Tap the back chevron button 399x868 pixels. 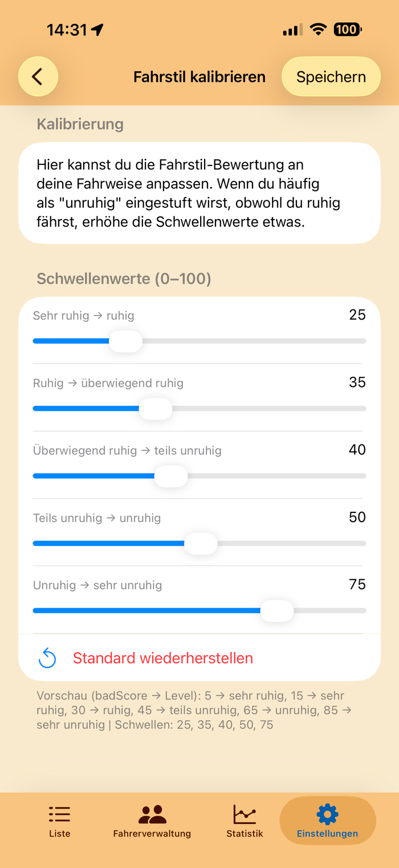point(38,76)
